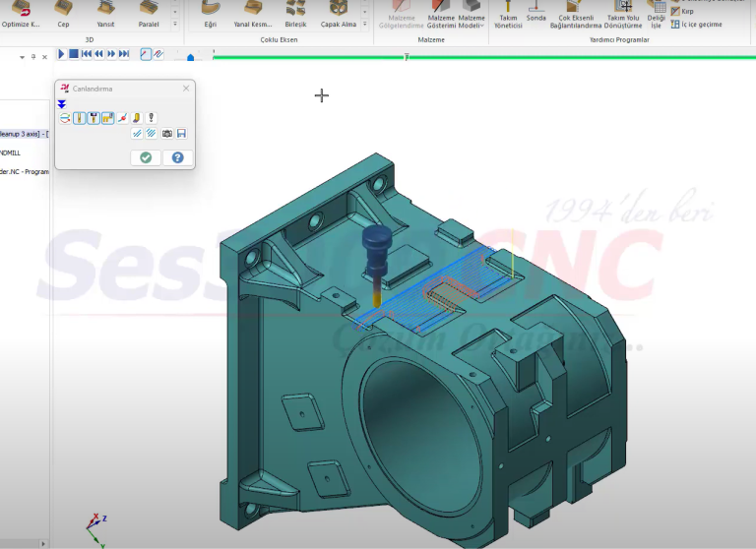The width and height of the screenshot is (756, 549).
Task: Close the Canlandırma dialog
Action: [186, 89]
